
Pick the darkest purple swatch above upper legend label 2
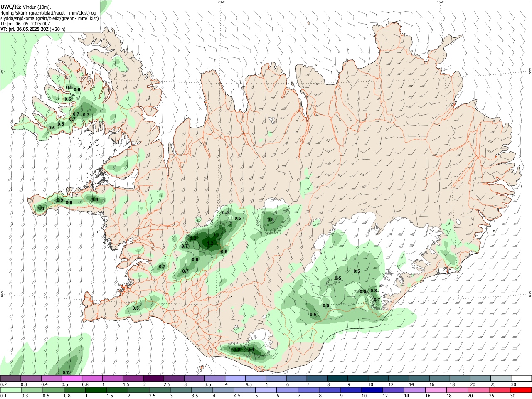(x=153, y=379)
